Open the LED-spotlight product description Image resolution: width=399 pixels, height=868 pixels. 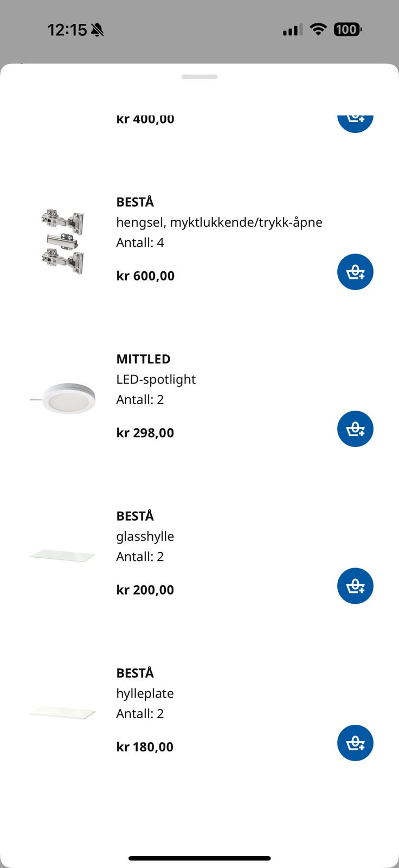(156, 379)
